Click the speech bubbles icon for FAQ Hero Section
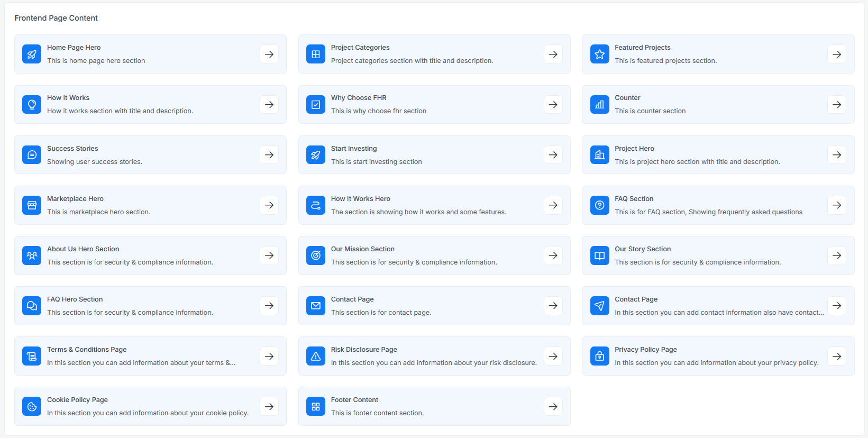Viewport: 868px width, 438px height. pyautogui.click(x=32, y=305)
